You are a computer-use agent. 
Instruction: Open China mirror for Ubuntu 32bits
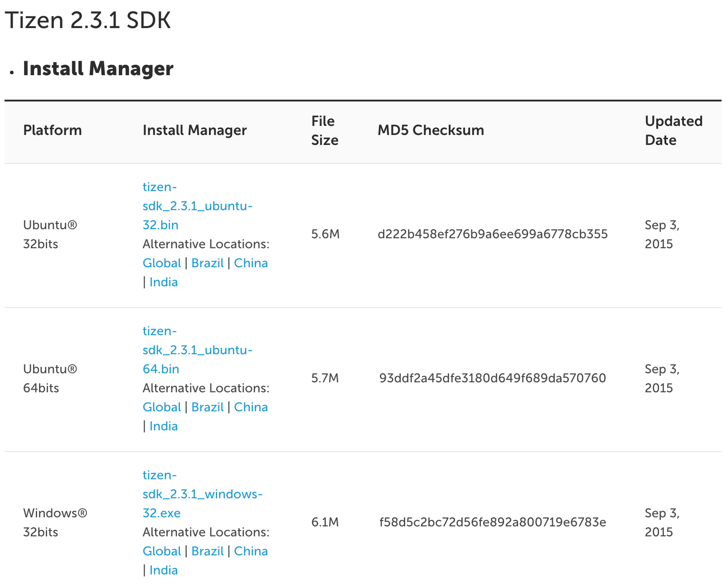pos(251,263)
